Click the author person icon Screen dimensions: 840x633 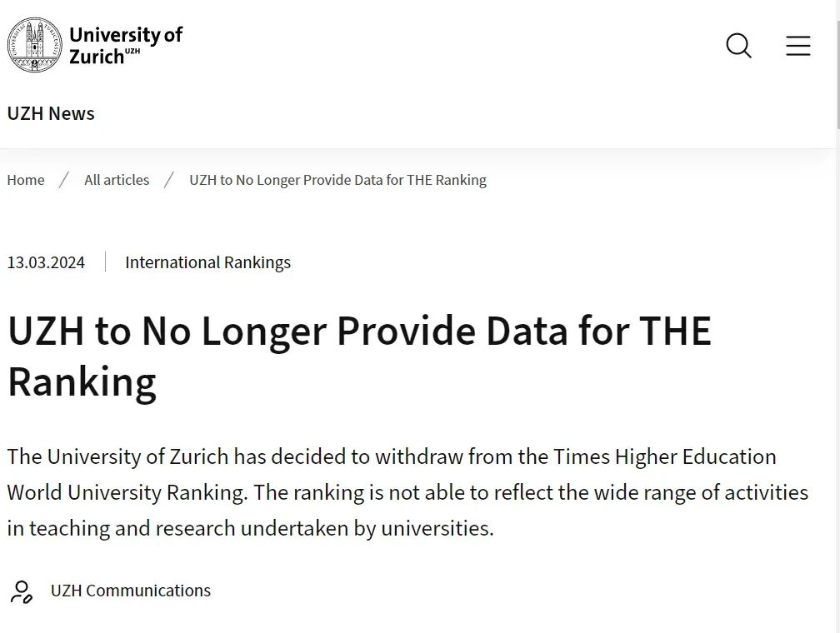(x=22, y=591)
